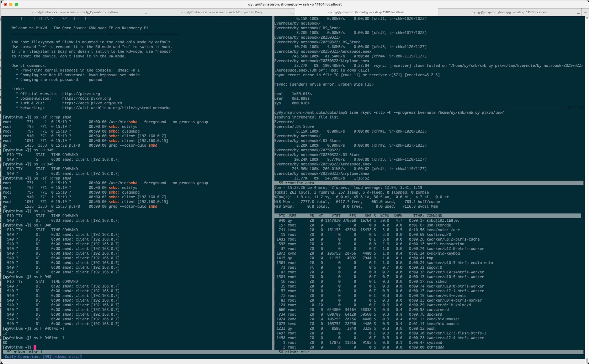Maximize the window with green button
589x364 pixels.
pyautogui.click(x=16, y=4)
